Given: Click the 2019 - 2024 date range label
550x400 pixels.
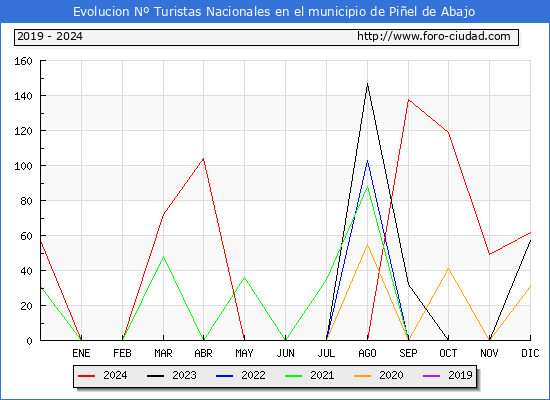Looking at the screenshot, I should click(x=50, y=36).
